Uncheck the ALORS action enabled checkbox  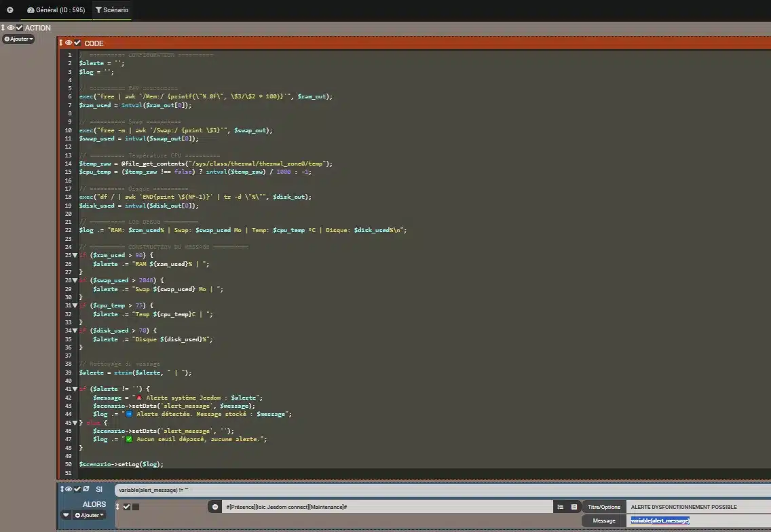[x=127, y=507]
